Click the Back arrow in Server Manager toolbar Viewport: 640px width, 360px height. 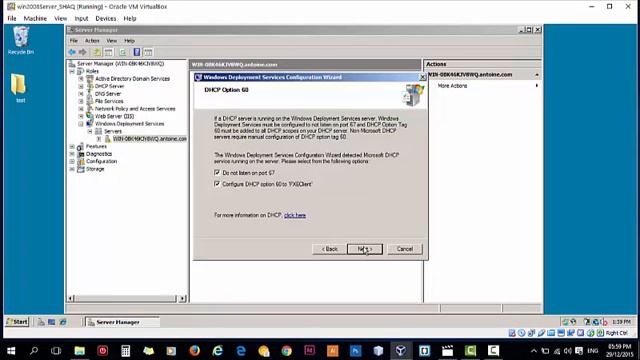point(72,52)
